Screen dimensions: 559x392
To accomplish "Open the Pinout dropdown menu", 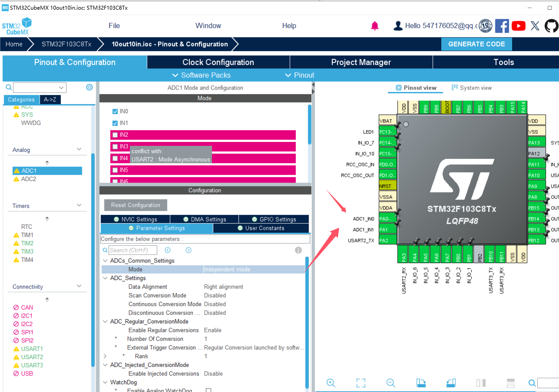I will coord(300,75).
